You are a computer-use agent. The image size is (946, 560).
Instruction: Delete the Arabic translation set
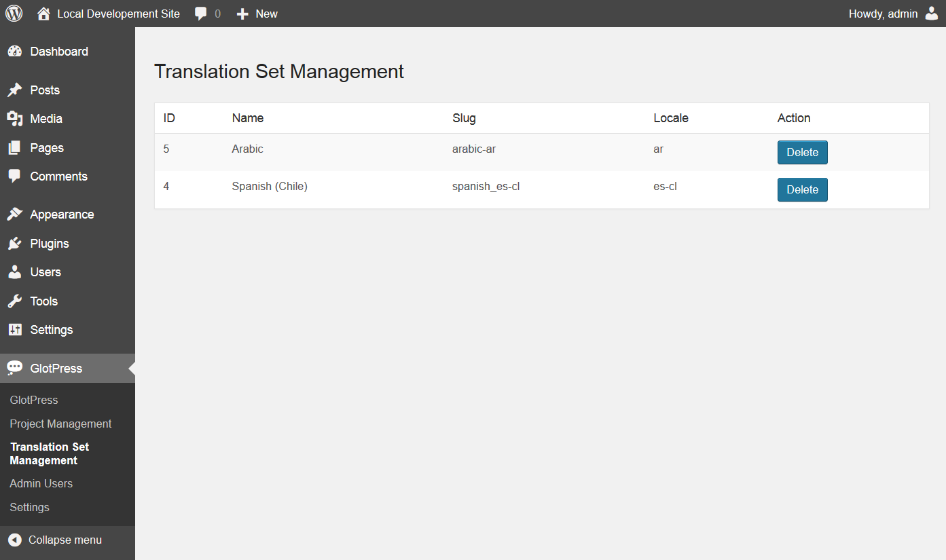[x=803, y=153]
